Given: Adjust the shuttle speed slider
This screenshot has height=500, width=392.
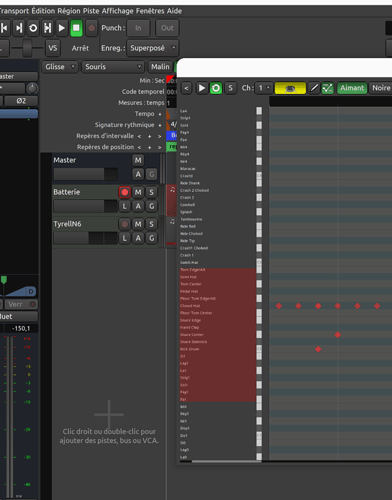Looking at the screenshot, I should [x=27, y=48].
